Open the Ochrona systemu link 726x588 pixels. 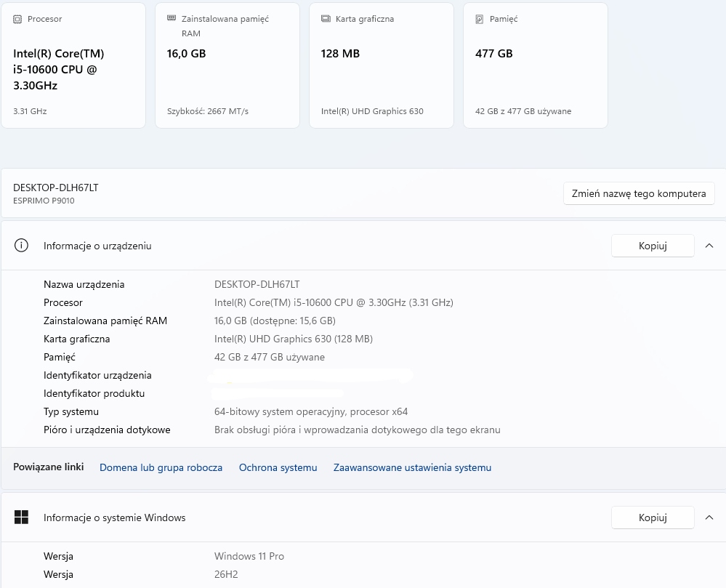[278, 467]
